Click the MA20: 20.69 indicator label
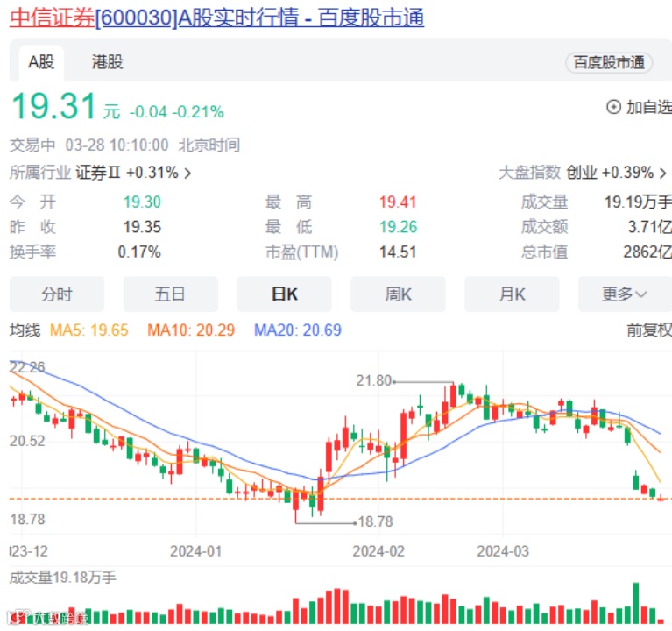The height and width of the screenshot is (631, 672). pos(297,330)
